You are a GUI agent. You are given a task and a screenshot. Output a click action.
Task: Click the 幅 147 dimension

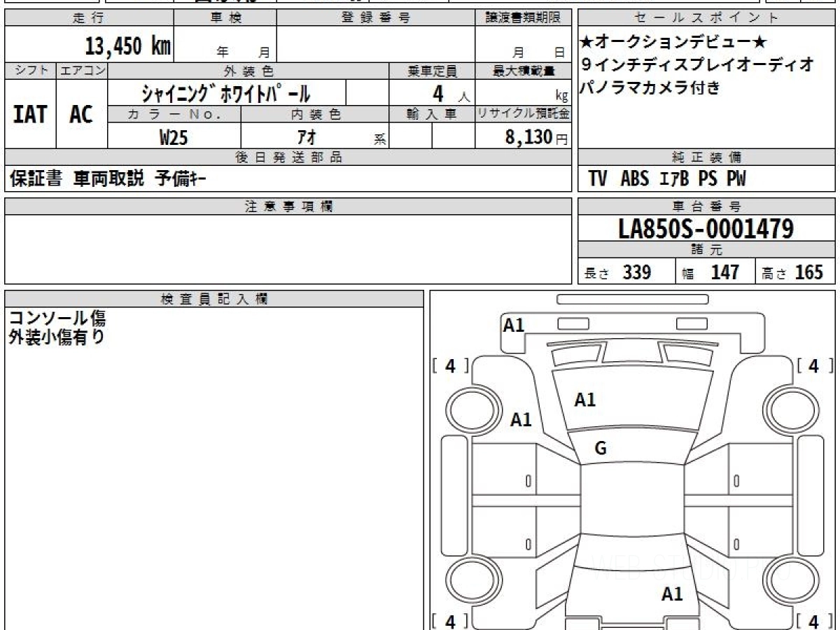(710, 272)
